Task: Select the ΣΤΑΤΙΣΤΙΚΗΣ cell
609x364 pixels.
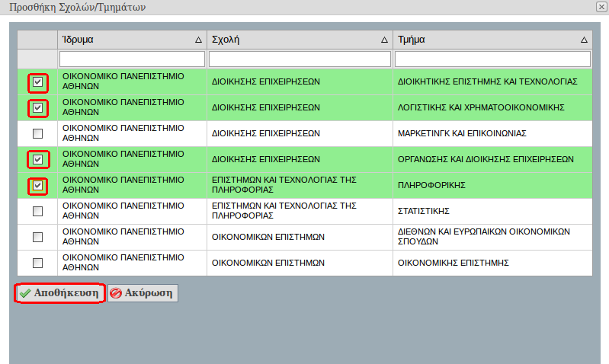Action: point(492,211)
